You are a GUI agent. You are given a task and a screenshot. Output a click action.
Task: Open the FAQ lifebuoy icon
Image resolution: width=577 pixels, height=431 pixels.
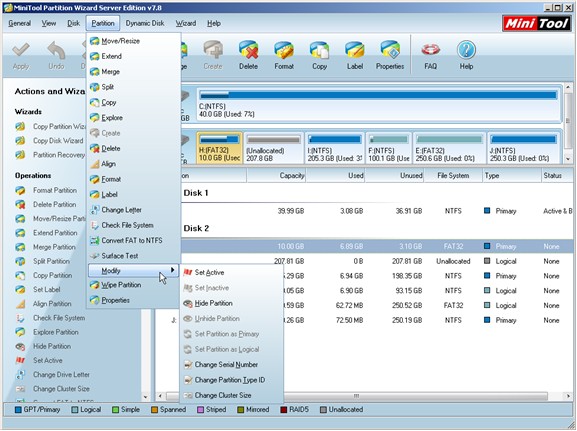click(431, 50)
